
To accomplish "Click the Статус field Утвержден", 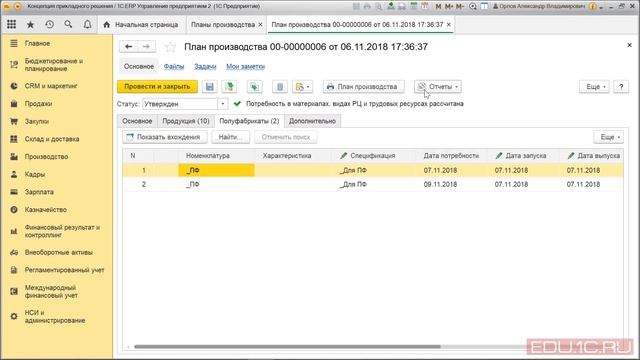I will tap(180, 104).
